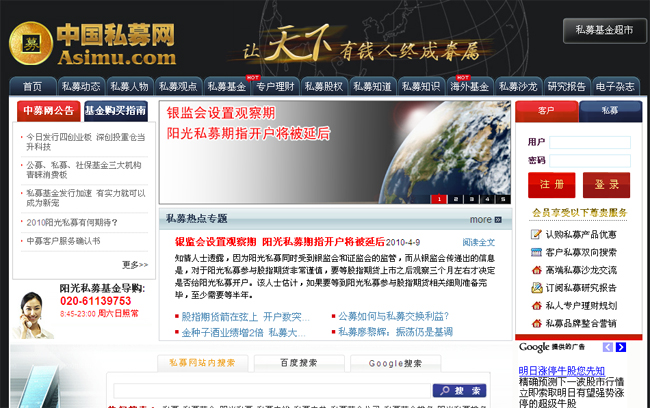Expand 更多>> in the announcements panel

click(x=135, y=265)
